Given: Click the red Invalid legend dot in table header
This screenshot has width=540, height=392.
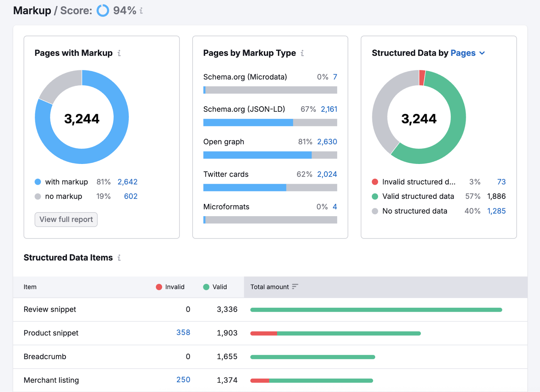Looking at the screenshot, I should 159,287.
